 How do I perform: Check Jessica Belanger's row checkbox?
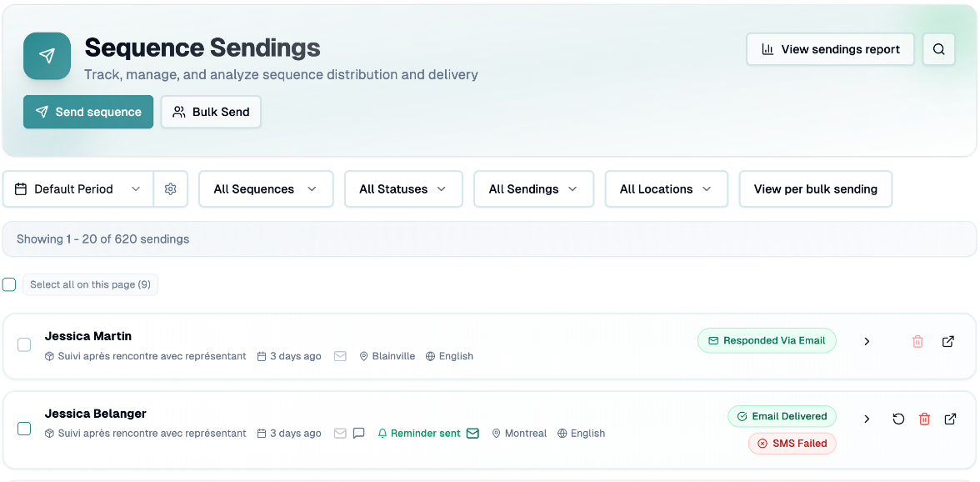click(x=23, y=429)
